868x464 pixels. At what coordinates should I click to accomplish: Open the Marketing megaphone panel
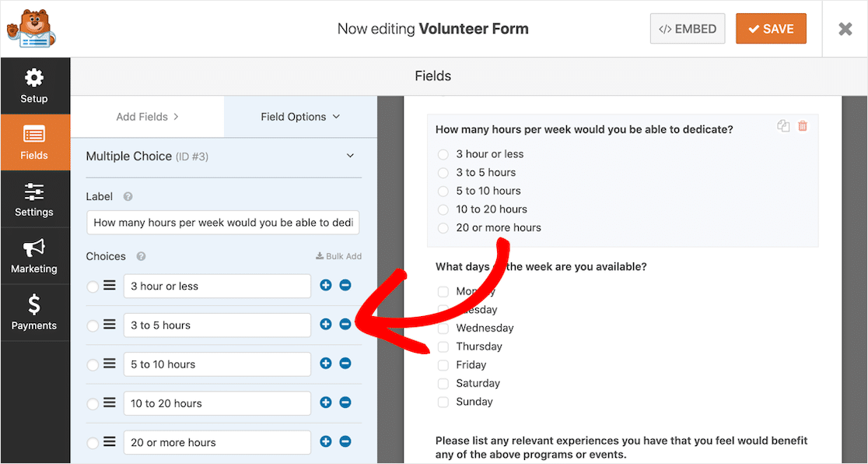34,256
